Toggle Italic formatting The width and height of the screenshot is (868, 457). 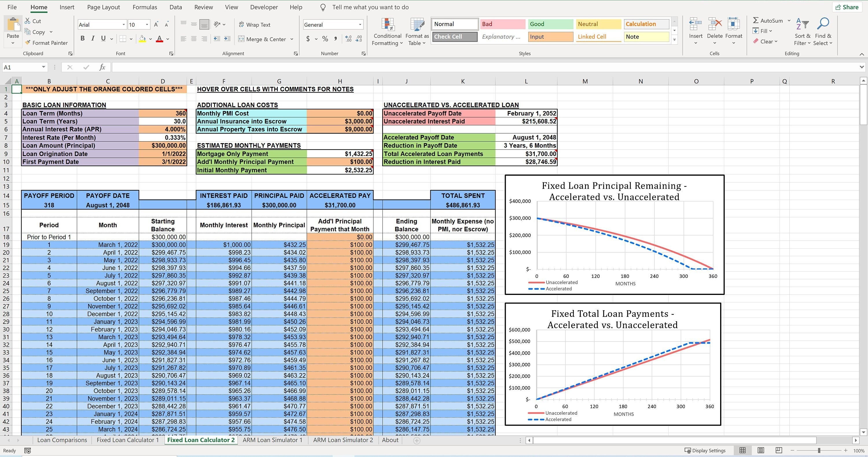pyautogui.click(x=93, y=38)
